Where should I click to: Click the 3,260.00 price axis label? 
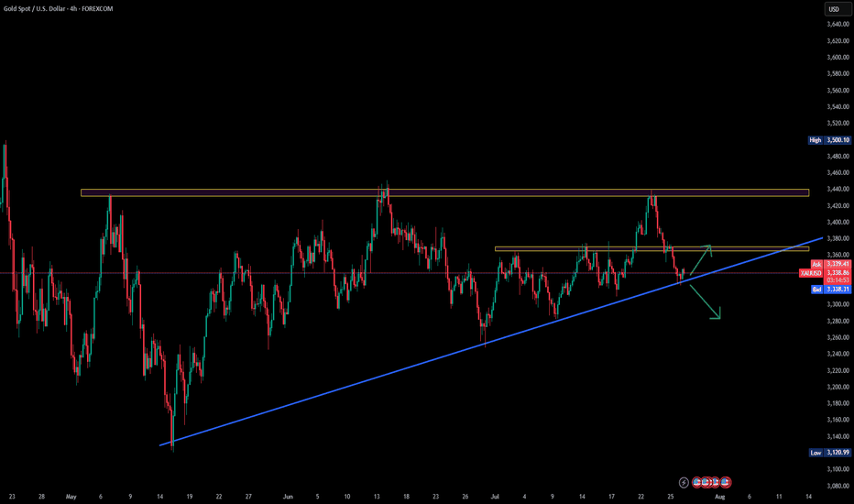(x=838, y=338)
